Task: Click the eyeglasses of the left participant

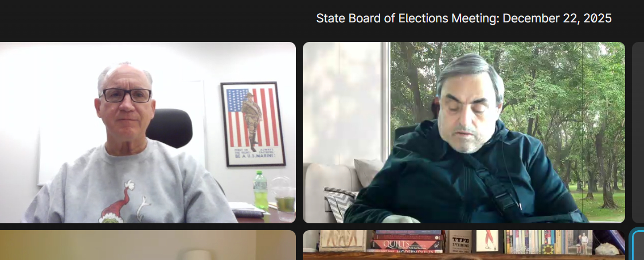Action: pyautogui.click(x=127, y=95)
